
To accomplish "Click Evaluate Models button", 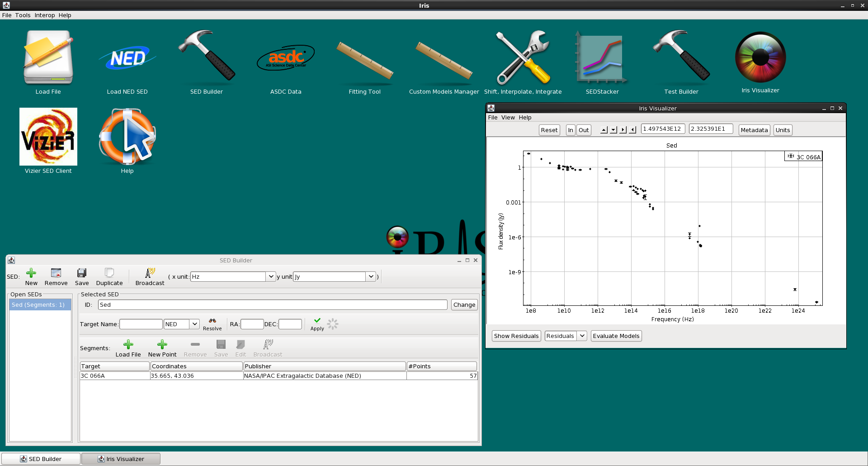I will pyautogui.click(x=616, y=336).
